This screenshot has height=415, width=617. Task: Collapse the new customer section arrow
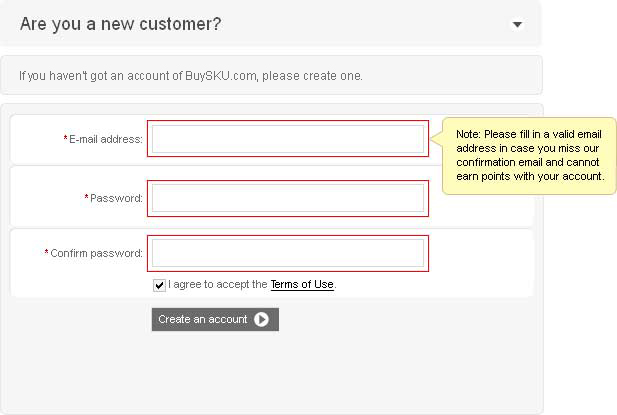tap(517, 25)
